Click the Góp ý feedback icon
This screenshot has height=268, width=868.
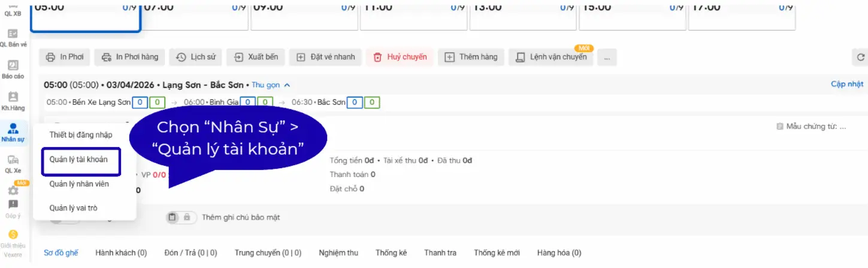[13, 205]
